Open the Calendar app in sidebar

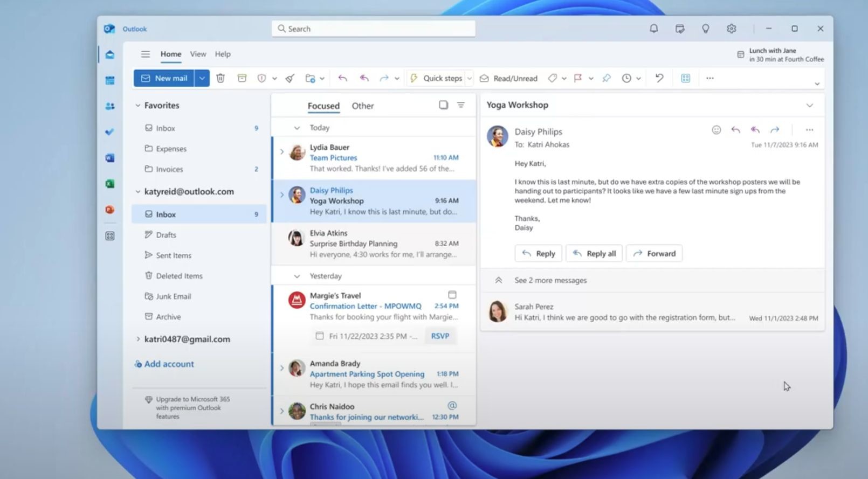coord(110,80)
